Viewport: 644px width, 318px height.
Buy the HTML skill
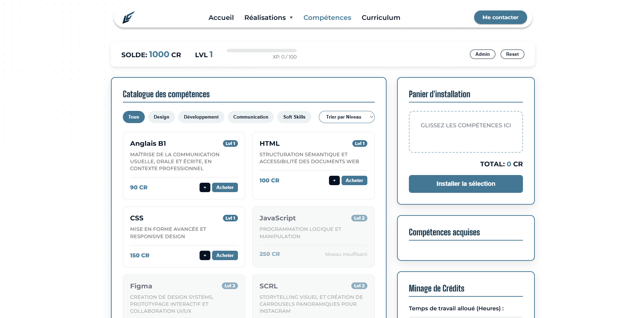tap(354, 180)
